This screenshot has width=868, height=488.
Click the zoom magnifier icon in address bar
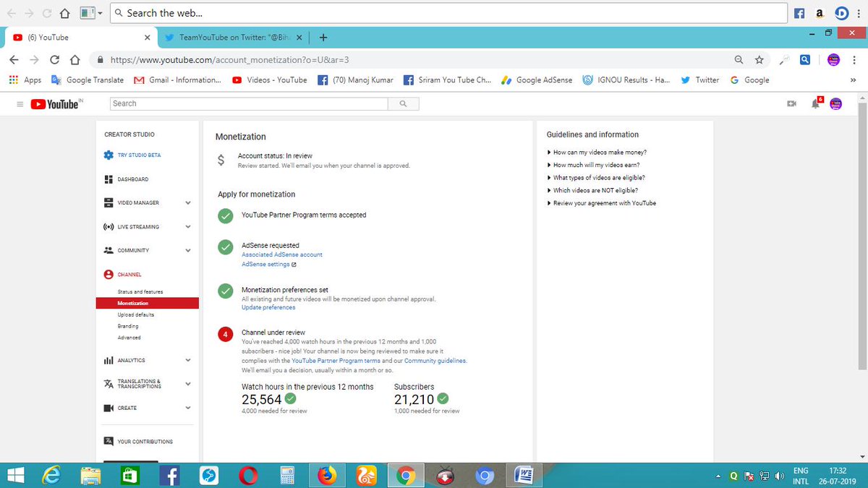click(738, 60)
